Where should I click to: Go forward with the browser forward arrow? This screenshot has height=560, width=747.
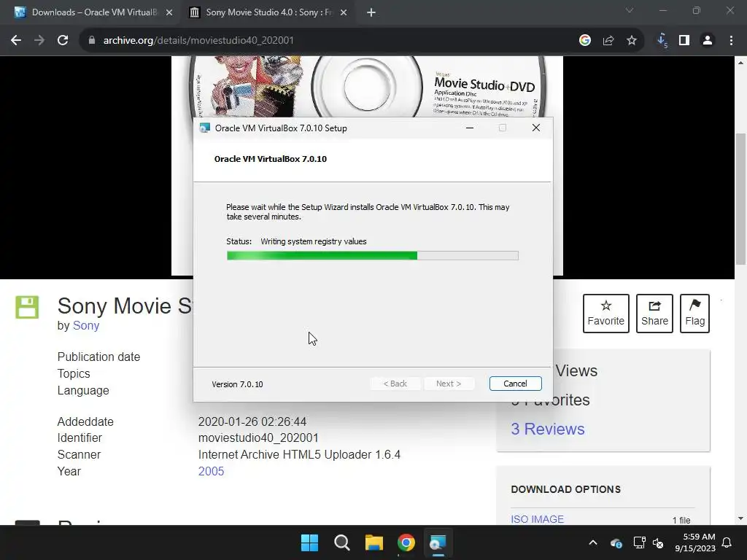[x=39, y=41]
